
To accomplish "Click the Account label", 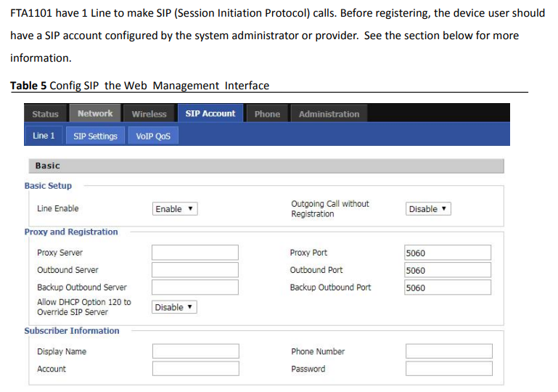I will pos(52,369).
